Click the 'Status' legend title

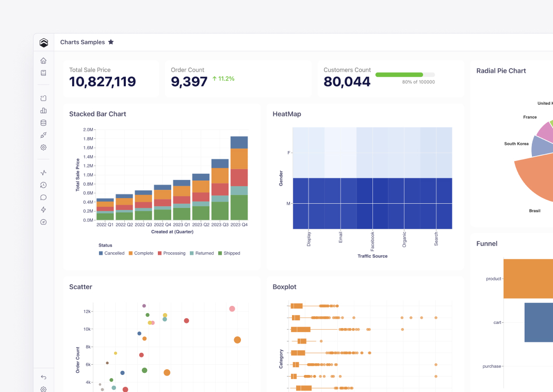click(105, 246)
